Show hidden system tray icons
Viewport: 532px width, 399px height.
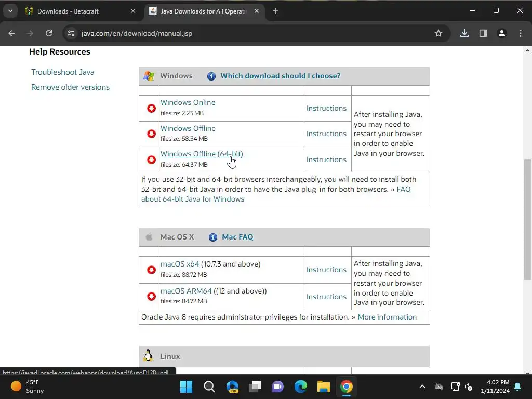(422, 387)
